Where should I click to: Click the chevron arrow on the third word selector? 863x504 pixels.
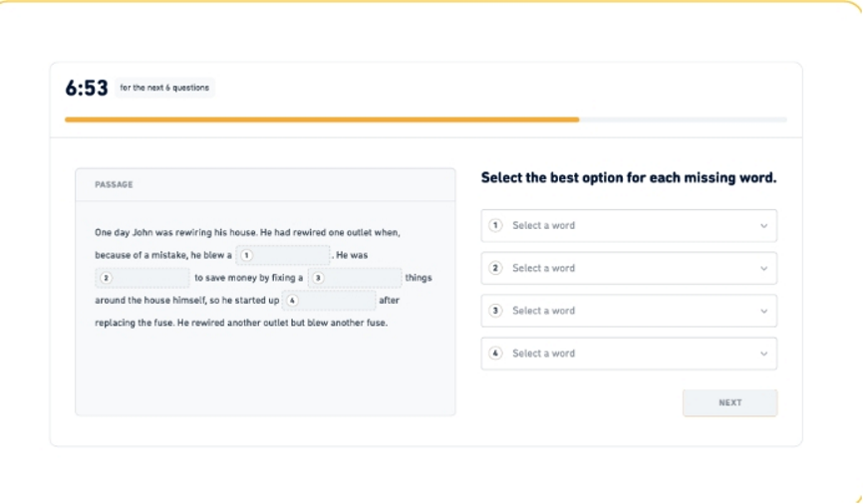coord(763,312)
